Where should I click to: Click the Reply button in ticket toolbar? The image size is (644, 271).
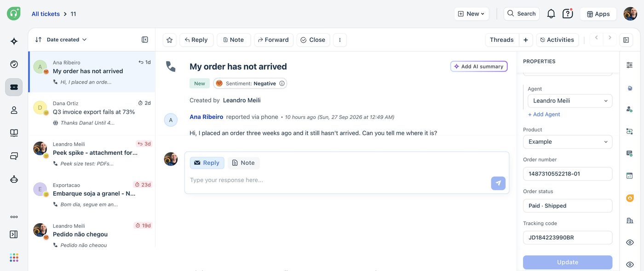click(196, 40)
